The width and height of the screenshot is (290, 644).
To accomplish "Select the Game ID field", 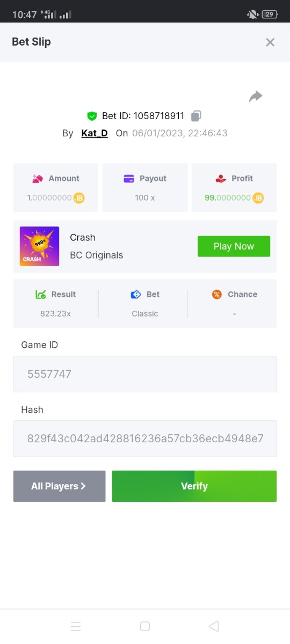I will click(x=145, y=374).
